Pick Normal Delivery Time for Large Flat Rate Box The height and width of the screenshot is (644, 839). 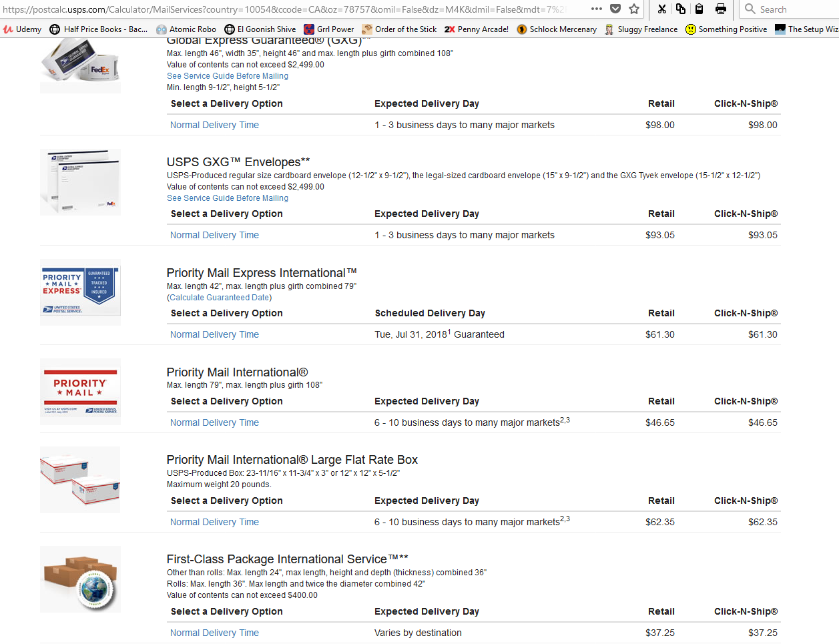point(214,522)
